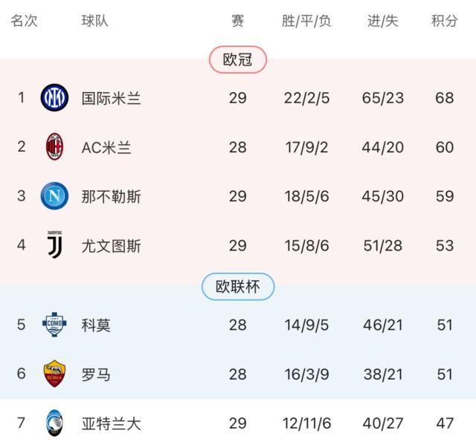The image size is (476, 448).
Task: Open the 亚特兰大 team name link
Action: 111,424
